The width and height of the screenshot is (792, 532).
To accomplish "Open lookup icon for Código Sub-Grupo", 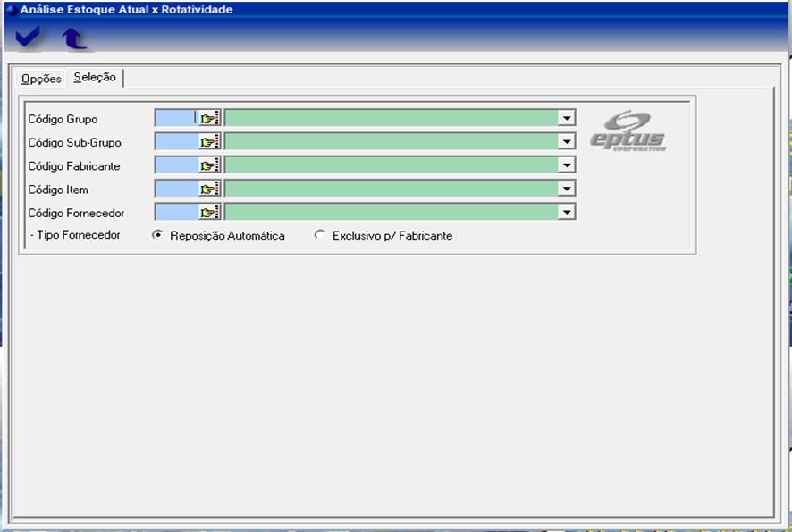I will pyautogui.click(x=209, y=141).
